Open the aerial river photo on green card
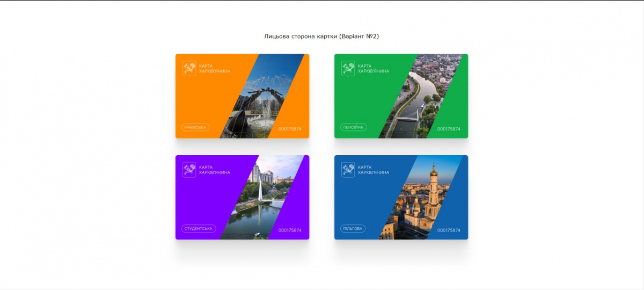This screenshot has height=290, width=644. (x=421, y=97)
